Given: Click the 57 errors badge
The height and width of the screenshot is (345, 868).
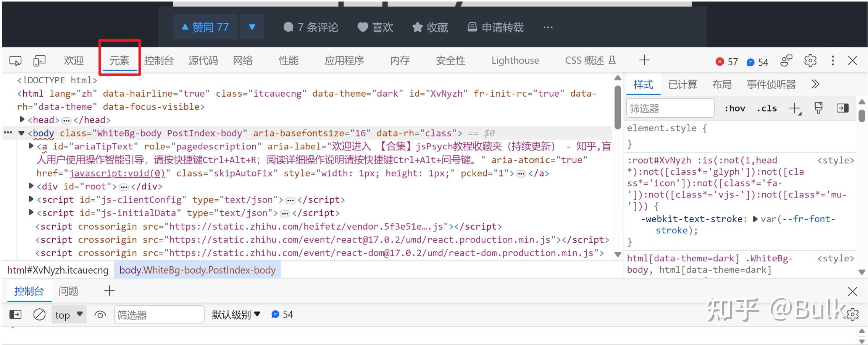Looking at the screenshot, I should 726,61.
